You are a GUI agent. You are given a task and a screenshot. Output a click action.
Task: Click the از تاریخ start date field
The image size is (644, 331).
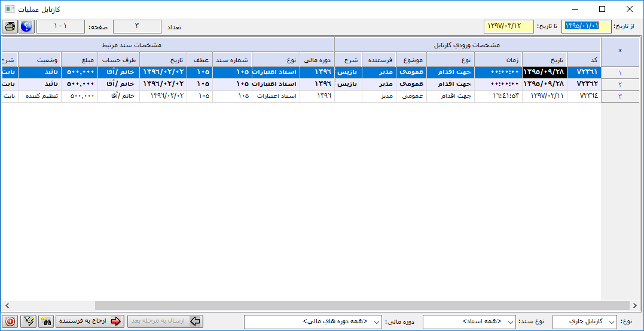point(587,27)
